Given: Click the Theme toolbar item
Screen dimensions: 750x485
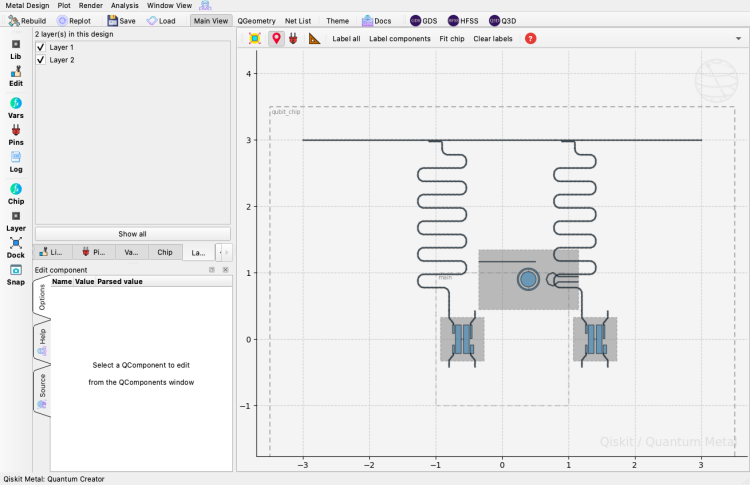Looking at the screenshot, I should tap(337, 21).
